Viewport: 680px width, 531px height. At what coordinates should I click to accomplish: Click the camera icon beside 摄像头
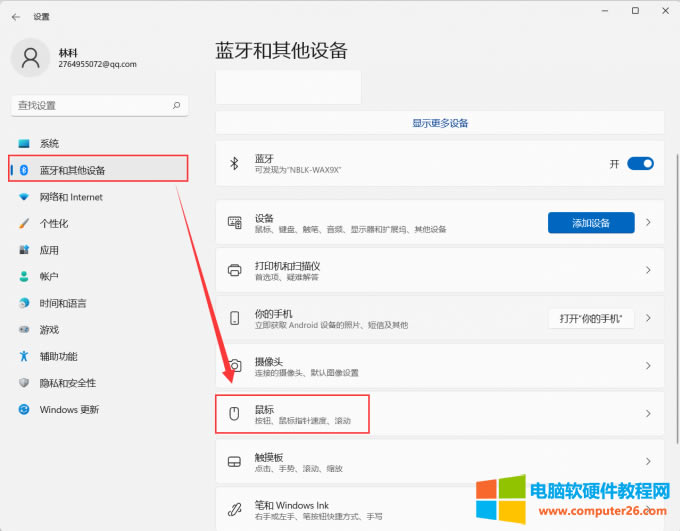point(234,366)
